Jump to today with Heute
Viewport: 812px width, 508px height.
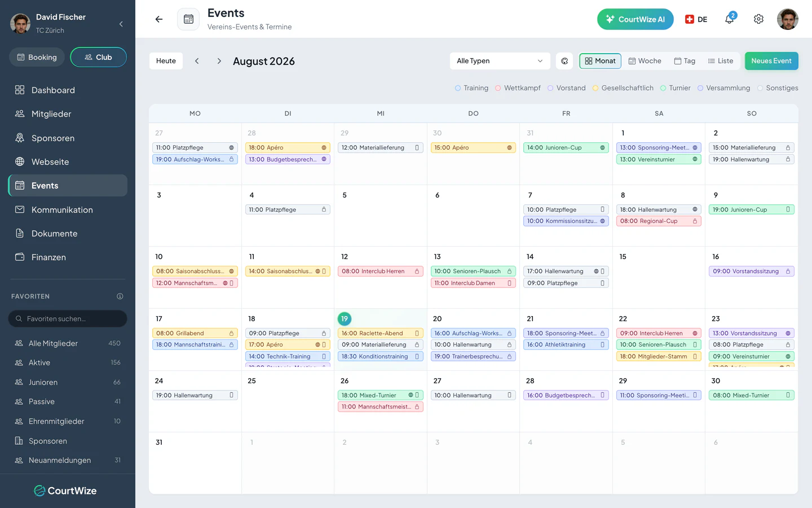pyautogui.click(x=166, y=61)
